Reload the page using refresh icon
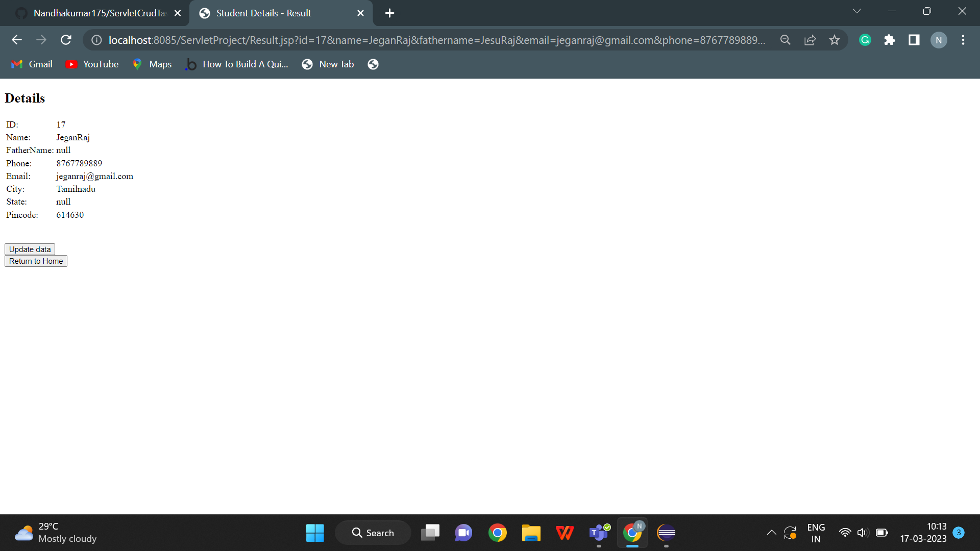 (x=66, y=40)
